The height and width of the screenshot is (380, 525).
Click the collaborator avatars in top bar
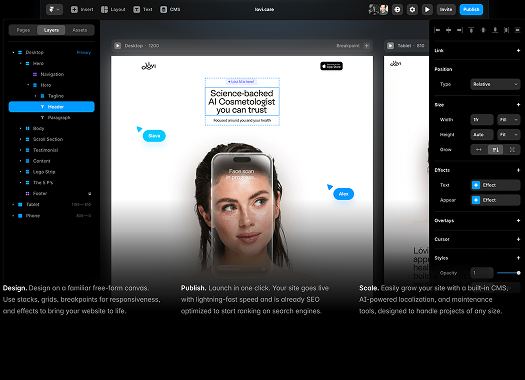tap(378, 9)
